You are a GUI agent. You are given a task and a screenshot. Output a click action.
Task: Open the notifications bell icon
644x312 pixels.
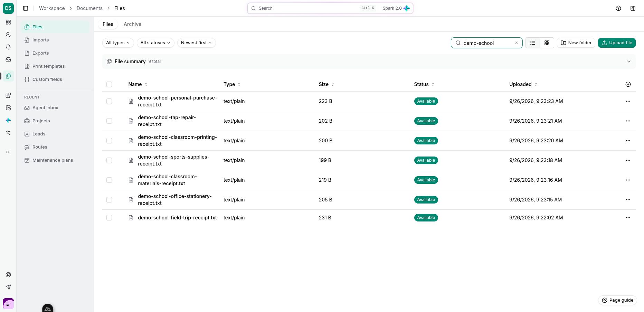[x=8, y=47]
